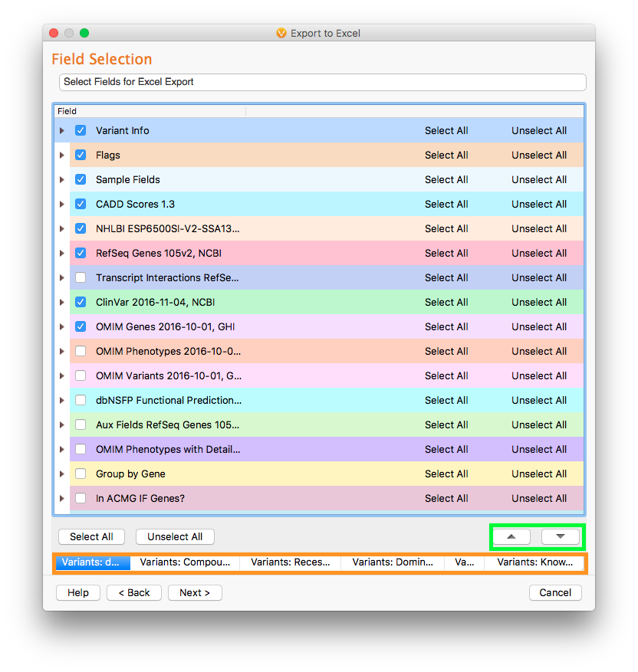Select All in the Transcript Interactions RefSe... row

click(x=446, y=277)
